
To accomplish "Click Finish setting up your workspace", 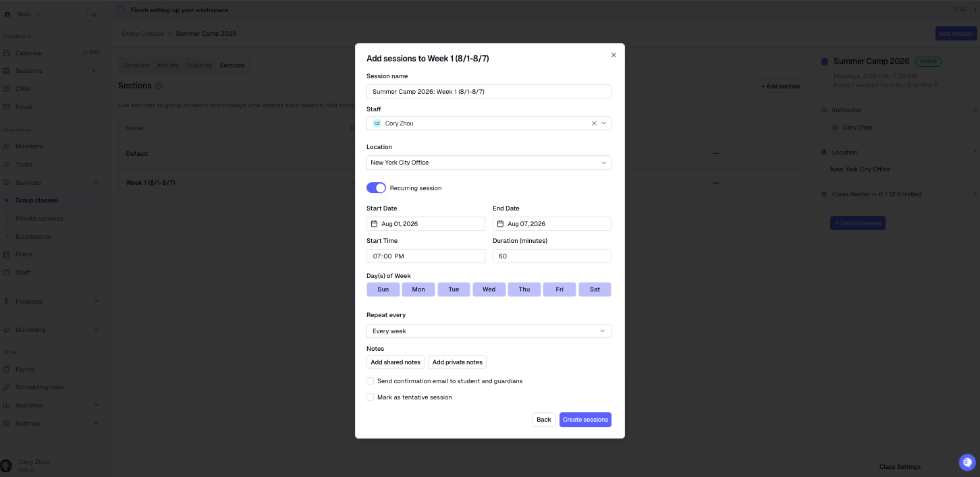I will 180,10.
